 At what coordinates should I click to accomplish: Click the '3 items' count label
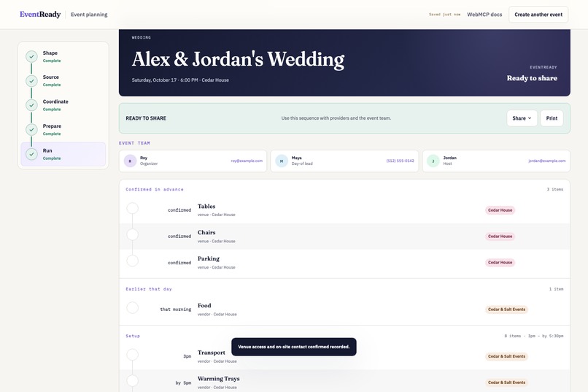(555, 190)
